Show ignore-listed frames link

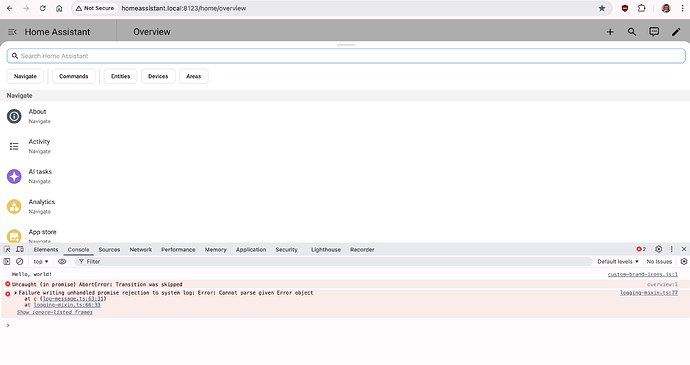[55, 312]
